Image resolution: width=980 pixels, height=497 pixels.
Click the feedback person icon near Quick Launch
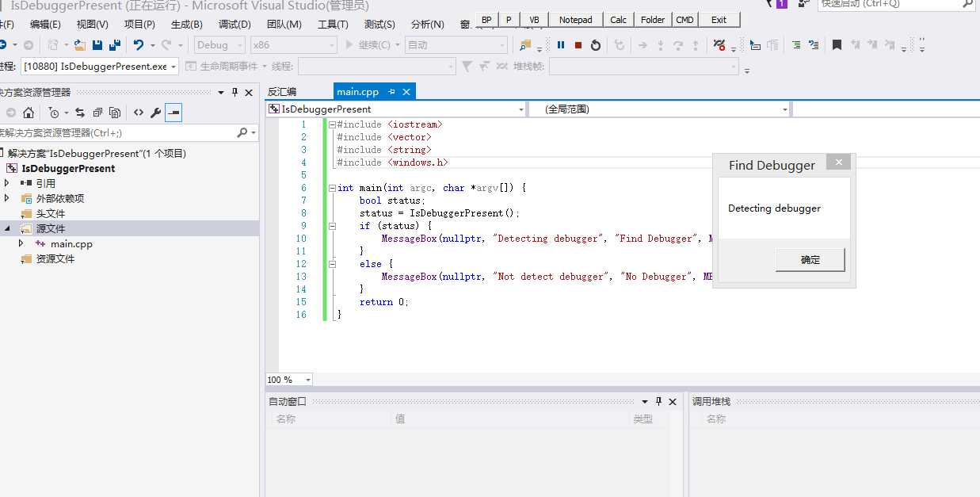[x=804, y=3]
